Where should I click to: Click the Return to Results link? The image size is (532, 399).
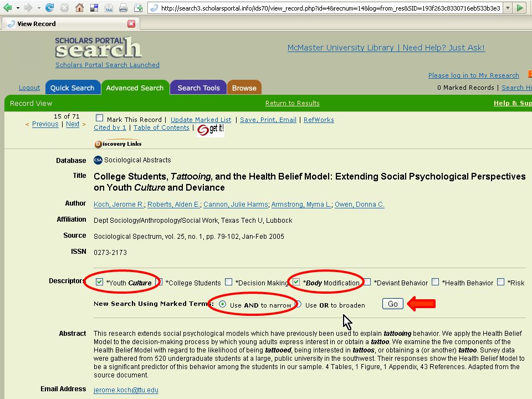[x=293, y=103]
